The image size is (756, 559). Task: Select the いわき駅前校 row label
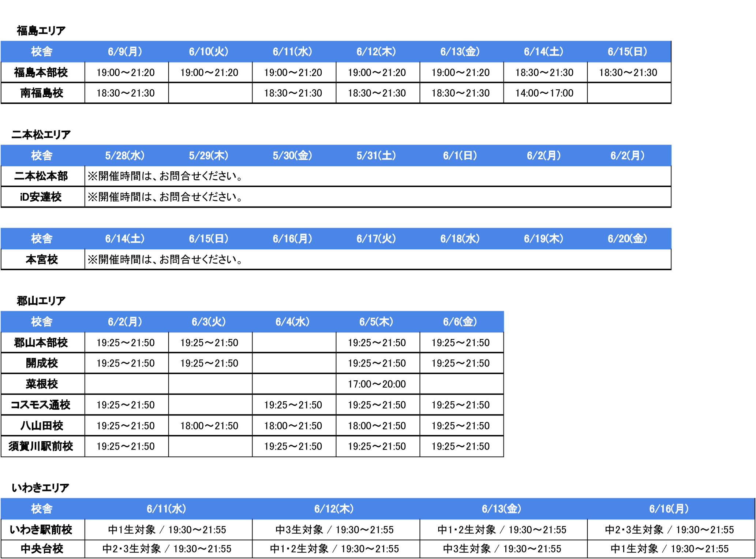tap(41, 530)
